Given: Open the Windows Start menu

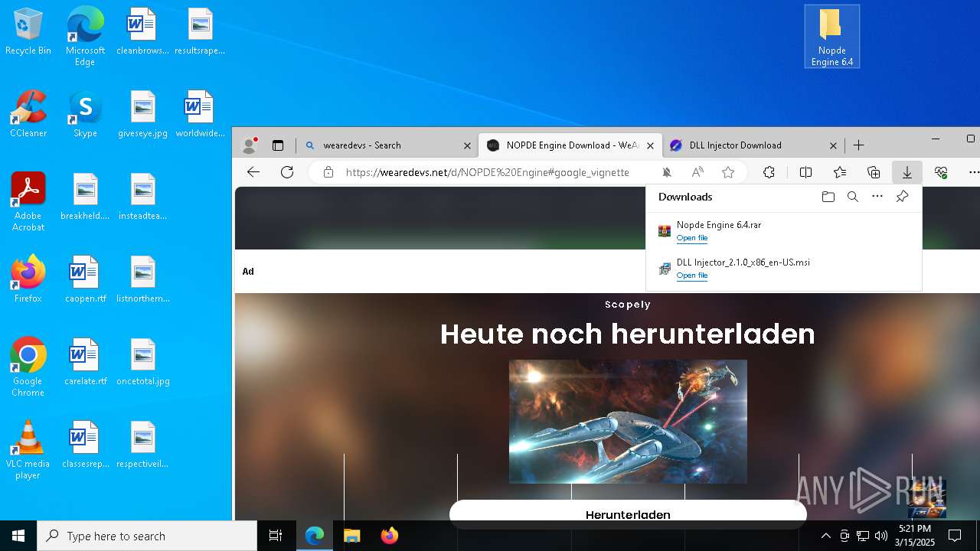Looking at the screenshot, I should point(18,536).
